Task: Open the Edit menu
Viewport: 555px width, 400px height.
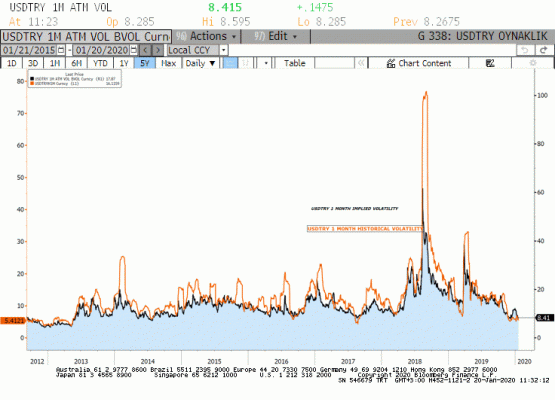Action: click(276, 36)
